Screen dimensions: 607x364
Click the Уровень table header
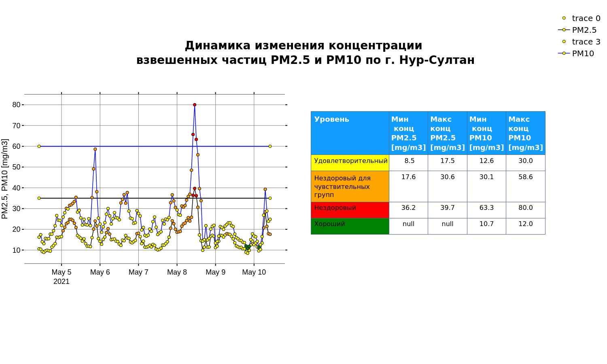350,133
